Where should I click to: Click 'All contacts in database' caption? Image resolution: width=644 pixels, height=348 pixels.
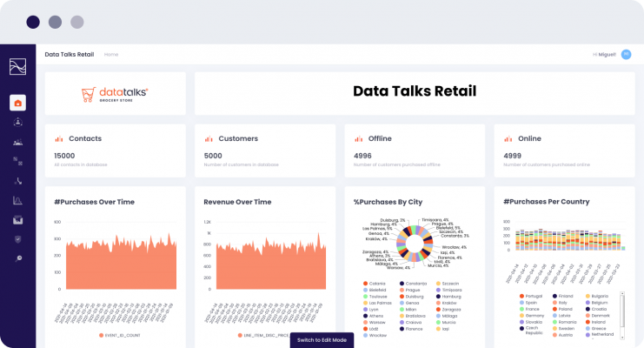pyautogui.click(x=81, y=164)
